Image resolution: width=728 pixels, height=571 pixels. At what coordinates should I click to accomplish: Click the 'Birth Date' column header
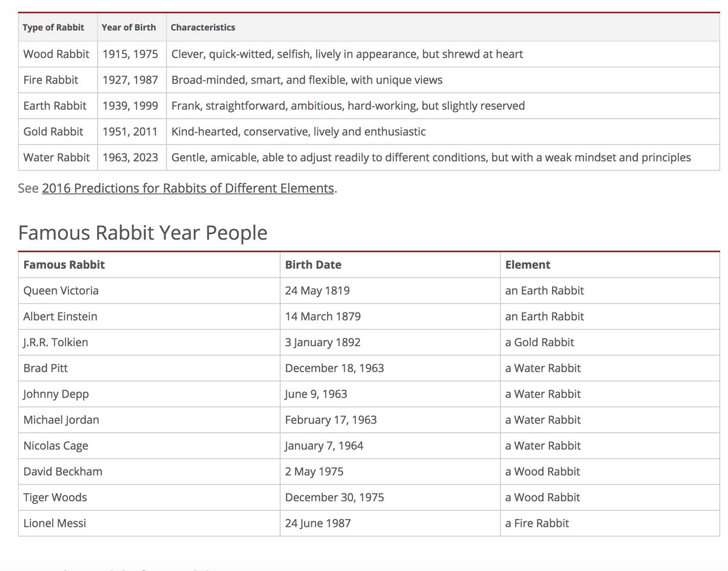coord(390,265)
